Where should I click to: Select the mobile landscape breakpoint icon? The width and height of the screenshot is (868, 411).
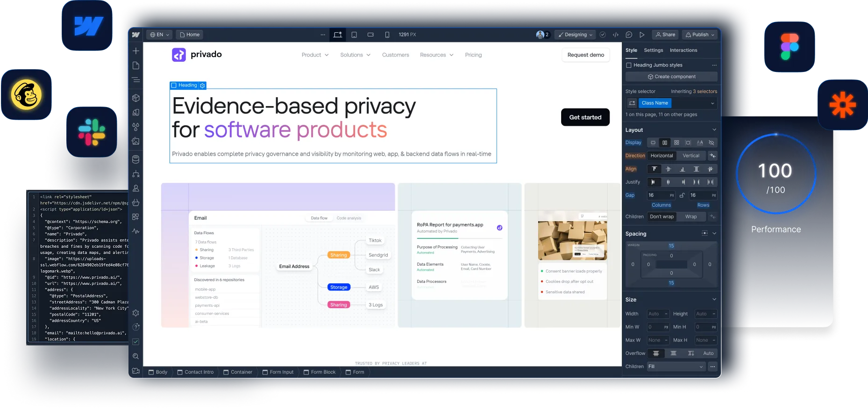point(370,35)
